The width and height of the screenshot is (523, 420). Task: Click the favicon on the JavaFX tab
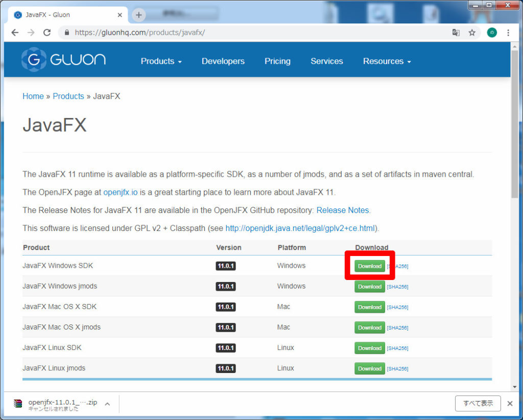pos(17,15)
